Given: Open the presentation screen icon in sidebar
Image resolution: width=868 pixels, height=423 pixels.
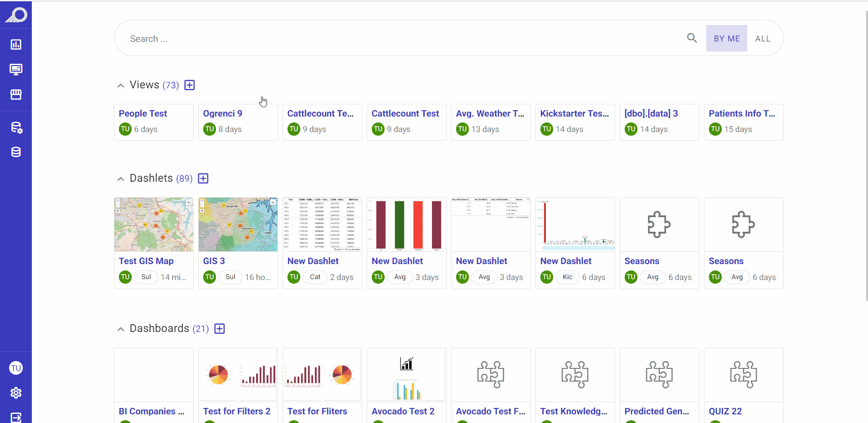Looking at the screenshot, I should (16, 69).
